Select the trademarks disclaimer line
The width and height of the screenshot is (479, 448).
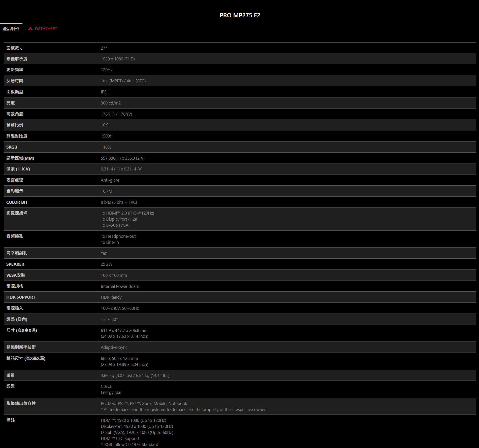click(x=184, y=409)
